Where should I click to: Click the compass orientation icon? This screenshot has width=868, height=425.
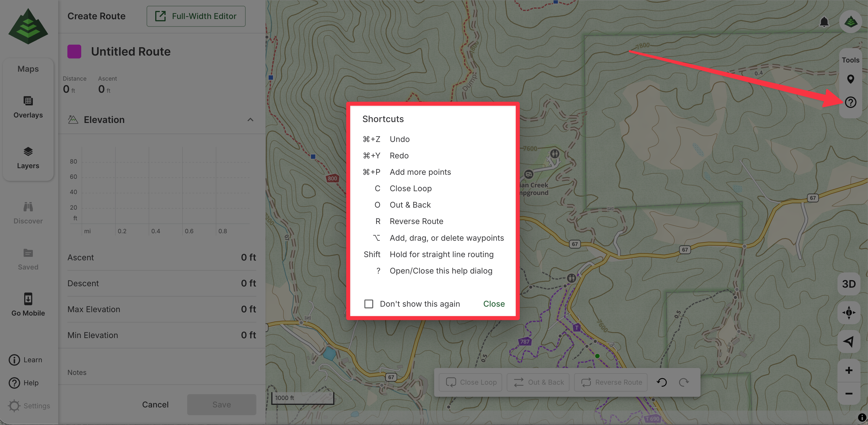click(x=848, y=312)
